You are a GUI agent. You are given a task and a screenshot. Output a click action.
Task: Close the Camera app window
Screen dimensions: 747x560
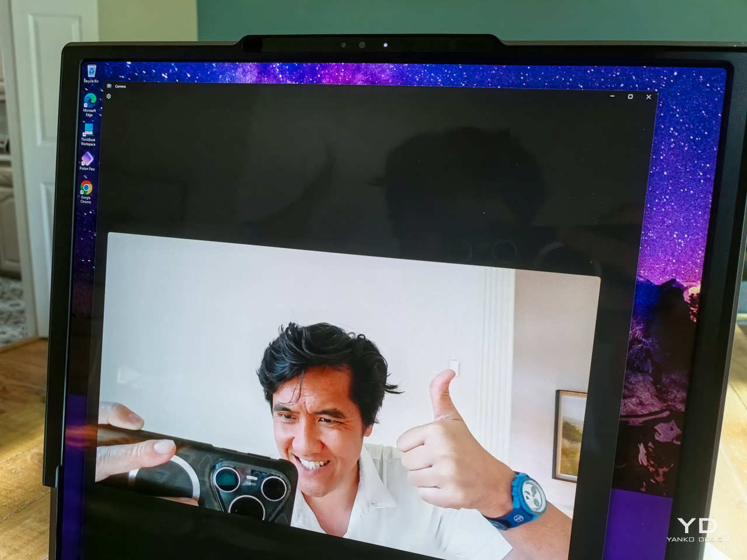(x=648, y=97)
